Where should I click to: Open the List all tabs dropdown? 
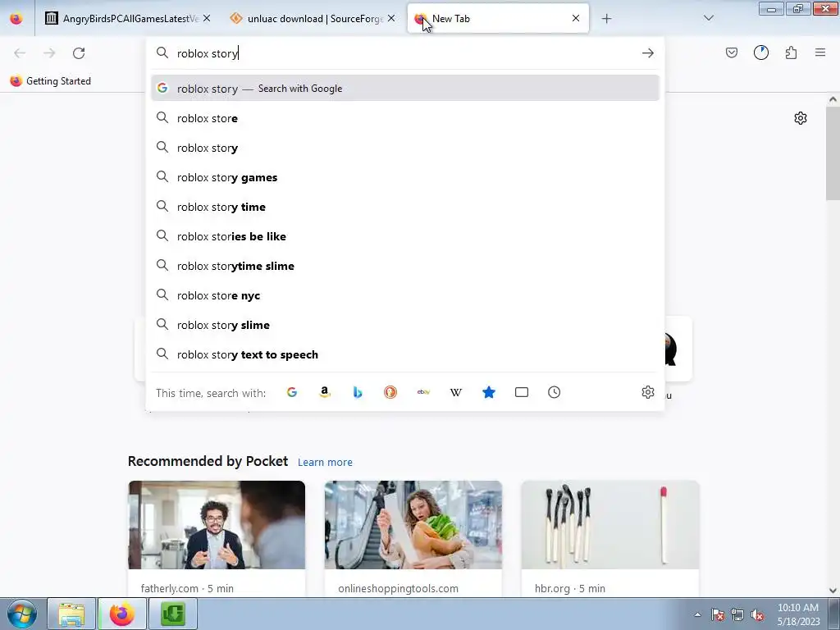pyautogui.click(x=709, y=18)
